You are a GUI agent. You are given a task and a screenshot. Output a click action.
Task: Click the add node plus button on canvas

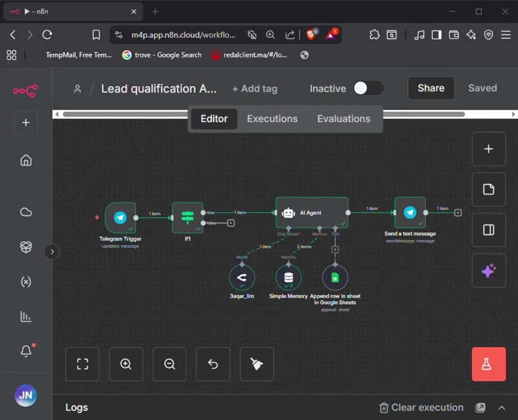pos(488,149)
